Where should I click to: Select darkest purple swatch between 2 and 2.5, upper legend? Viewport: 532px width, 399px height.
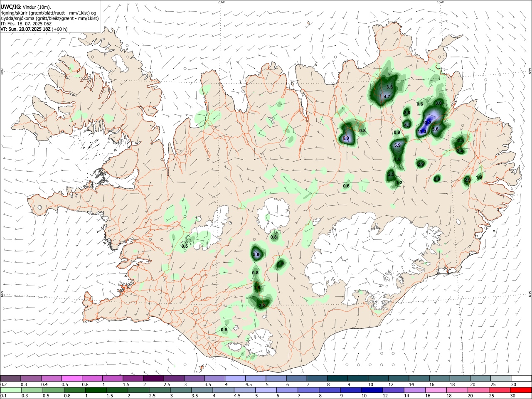[x=153, y=378]
